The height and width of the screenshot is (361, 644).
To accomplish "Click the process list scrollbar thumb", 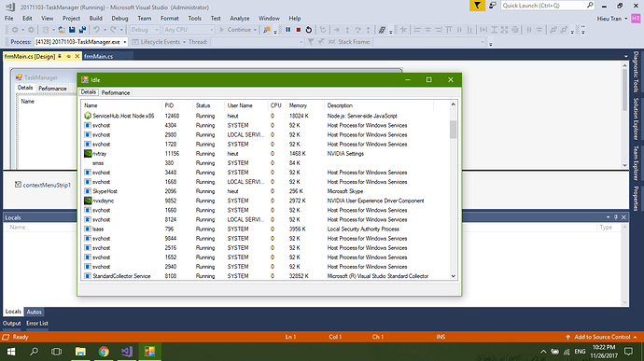I will click(453, 130).
